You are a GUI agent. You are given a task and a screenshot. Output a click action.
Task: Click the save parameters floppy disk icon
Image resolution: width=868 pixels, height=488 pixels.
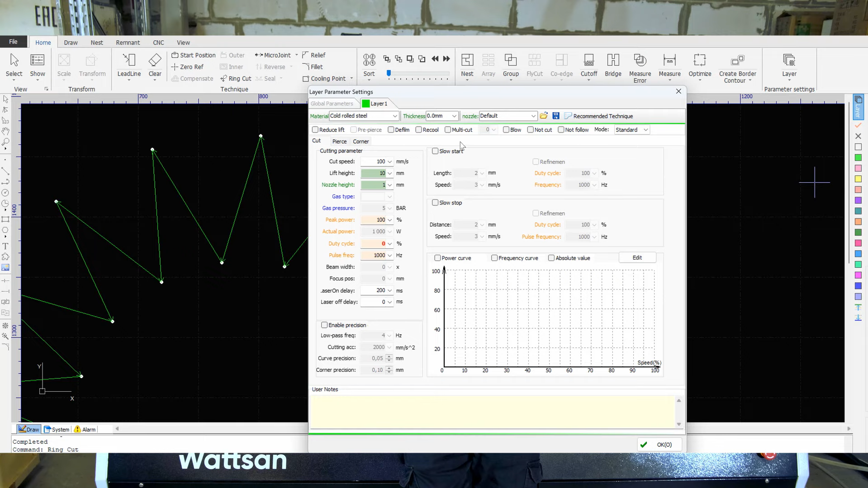(556, 116)
